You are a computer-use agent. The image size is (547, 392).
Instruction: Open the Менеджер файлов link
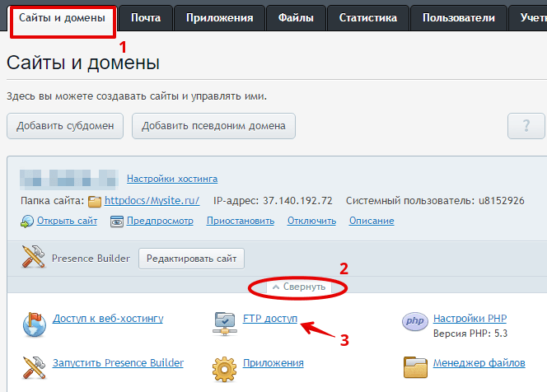479,363
